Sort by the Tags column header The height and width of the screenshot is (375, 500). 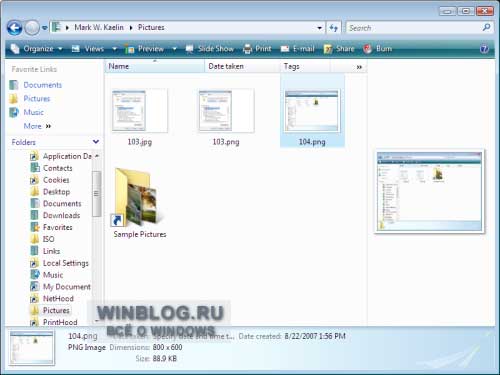coord(305,67)
